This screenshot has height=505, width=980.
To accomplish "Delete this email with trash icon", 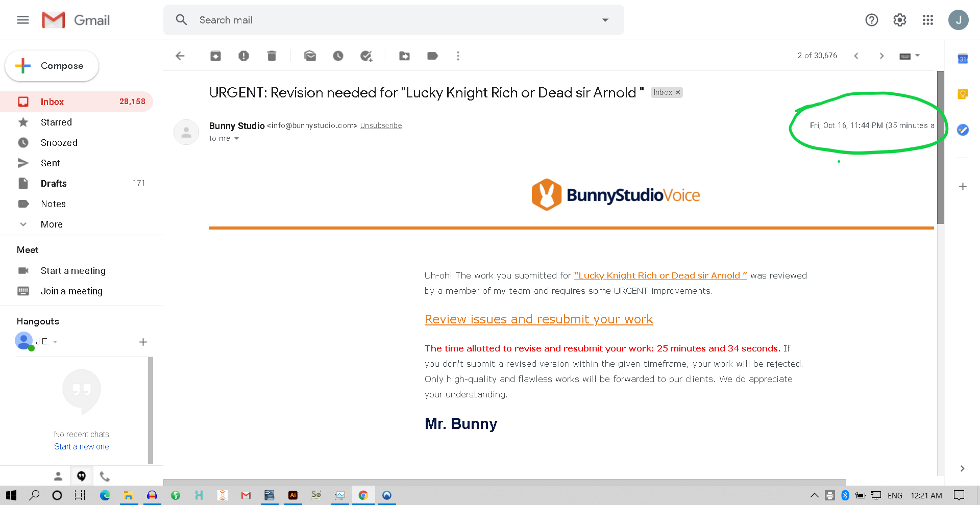I will (x=272, y=56).
